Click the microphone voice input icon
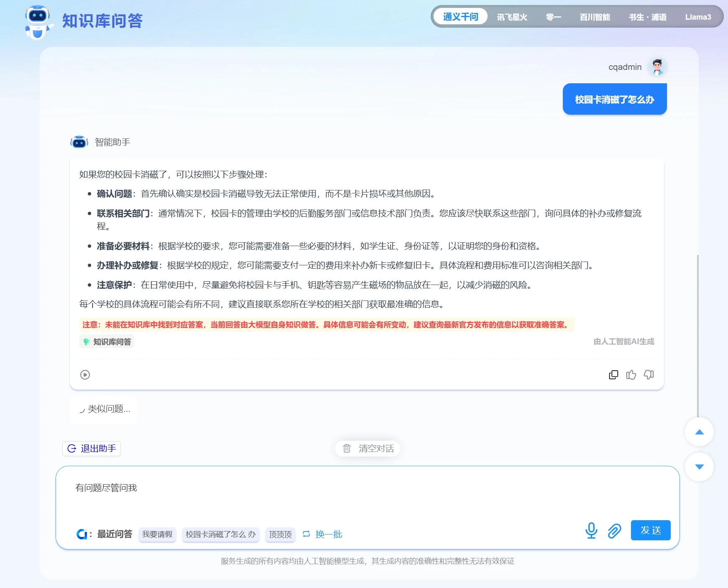 coord(591,530)
